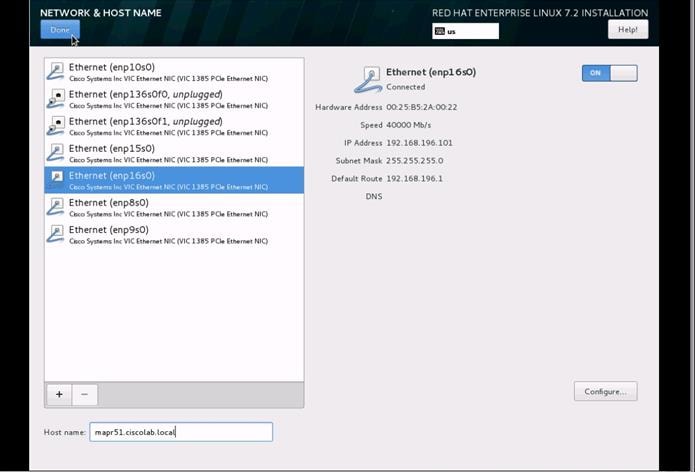Click the enp136s0f0 unplugged adapter icon
The image size is (695, 472).
[56, 99]
